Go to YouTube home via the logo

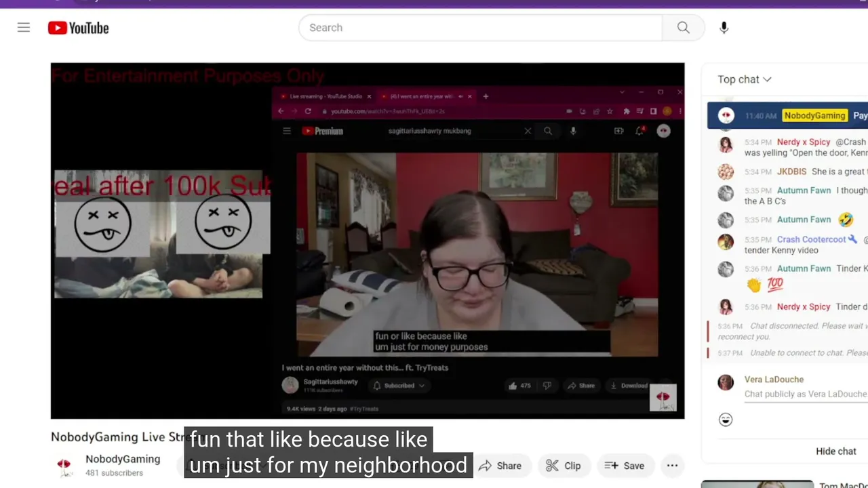pos(79,28)
